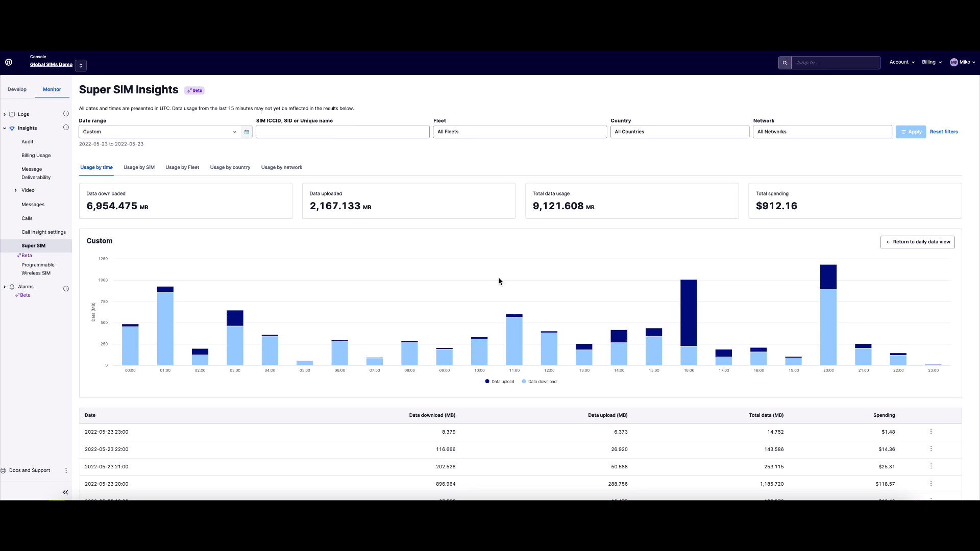Open the Date range Custom dropdown

pyautogui.click(x=160, y=132)
